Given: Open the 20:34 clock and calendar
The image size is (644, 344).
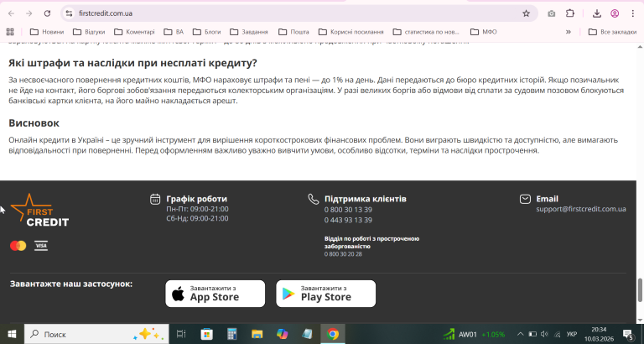Looking at the screenshot, I should pos(599,334).
